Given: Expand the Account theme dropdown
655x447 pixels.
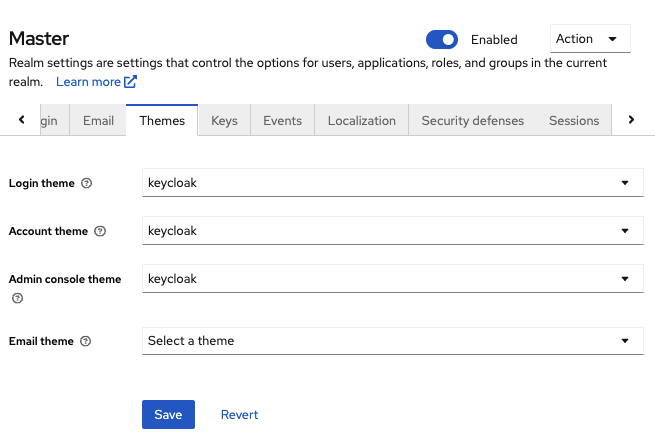Looking at the screenshot, I should pos(393,231).
